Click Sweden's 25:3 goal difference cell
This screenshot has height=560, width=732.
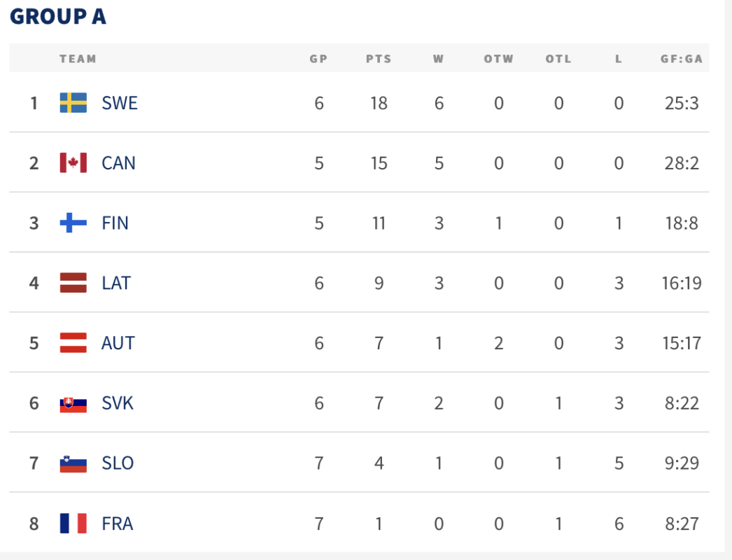pos(682,103)
